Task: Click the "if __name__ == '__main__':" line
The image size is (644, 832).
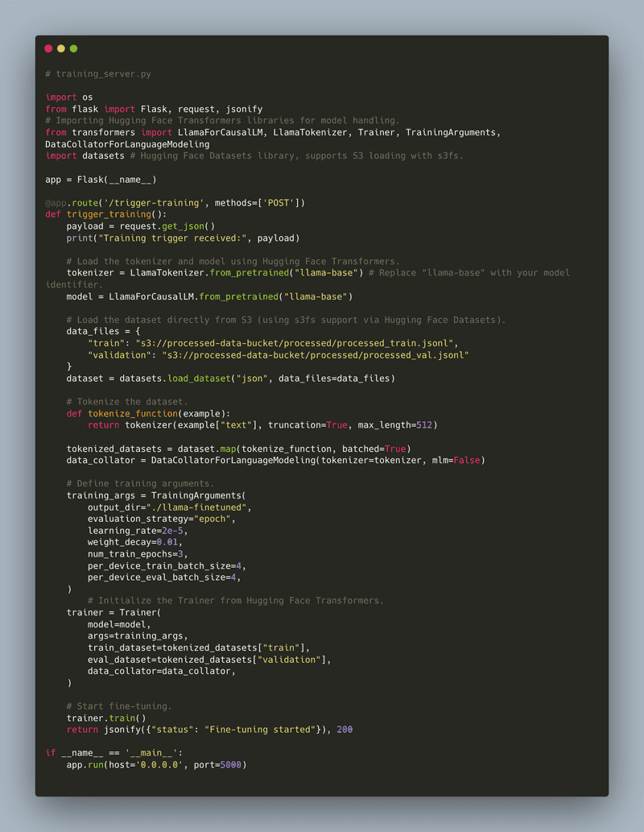Action: 114,753
